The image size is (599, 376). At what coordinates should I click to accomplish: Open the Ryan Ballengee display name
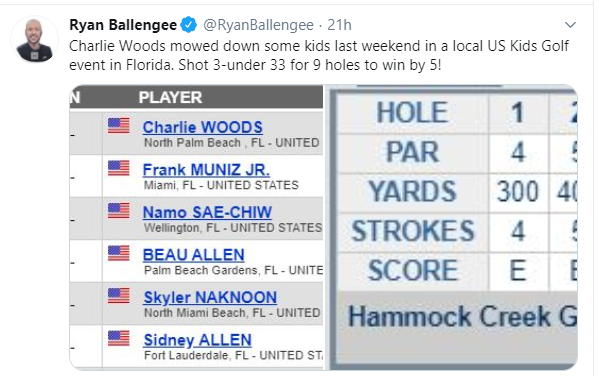click(123, 25)
